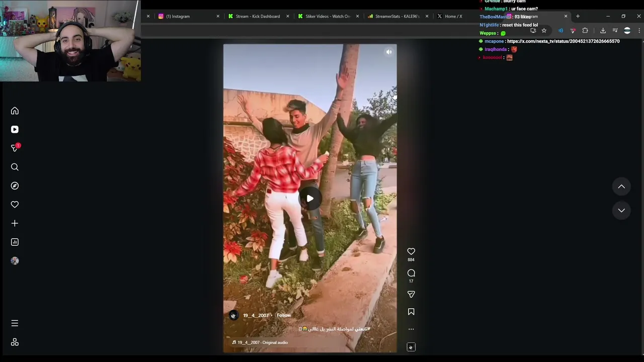Viewport: 644px width, 362px height.
Task: Create new post with plus icon
Action: (x=15, y=223)
